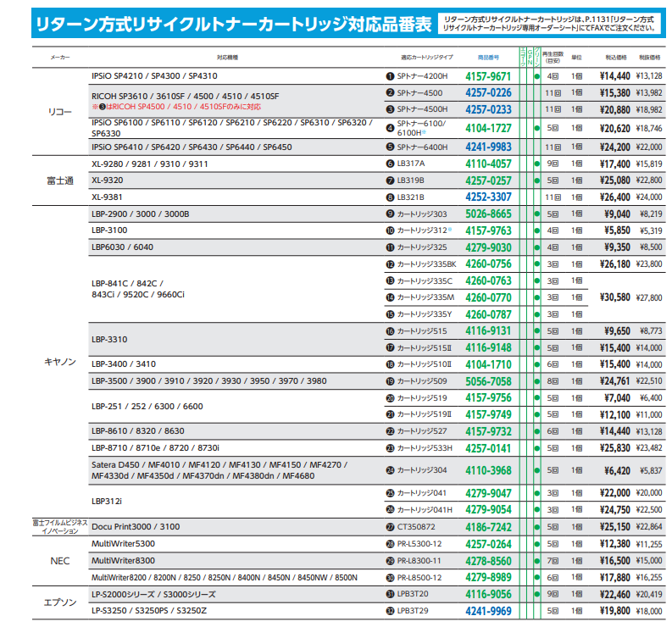The height and width of the screenshot is (627, 672).
Task: Click the 税抜価格 column header
Action: 650,58
